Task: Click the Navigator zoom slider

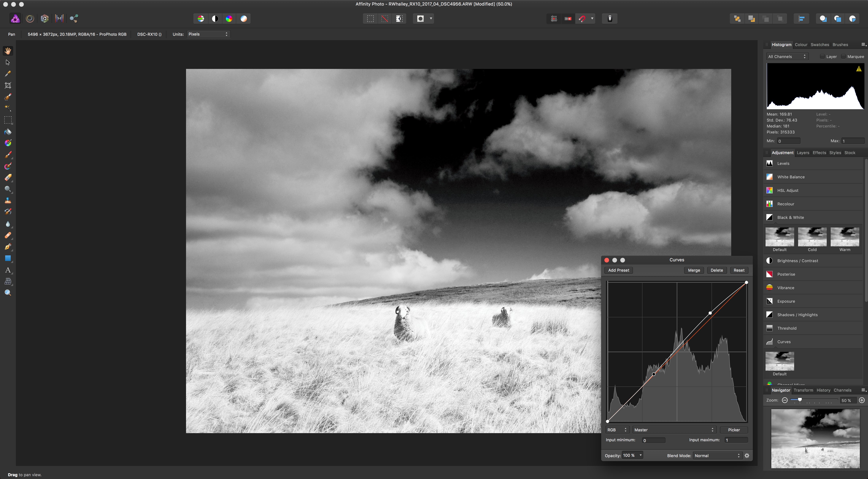Action: click(x=800, y=400)
